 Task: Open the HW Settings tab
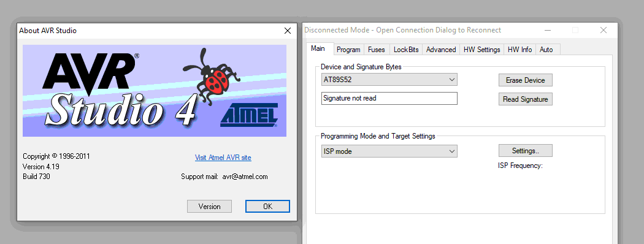click(x=481, y=50)
